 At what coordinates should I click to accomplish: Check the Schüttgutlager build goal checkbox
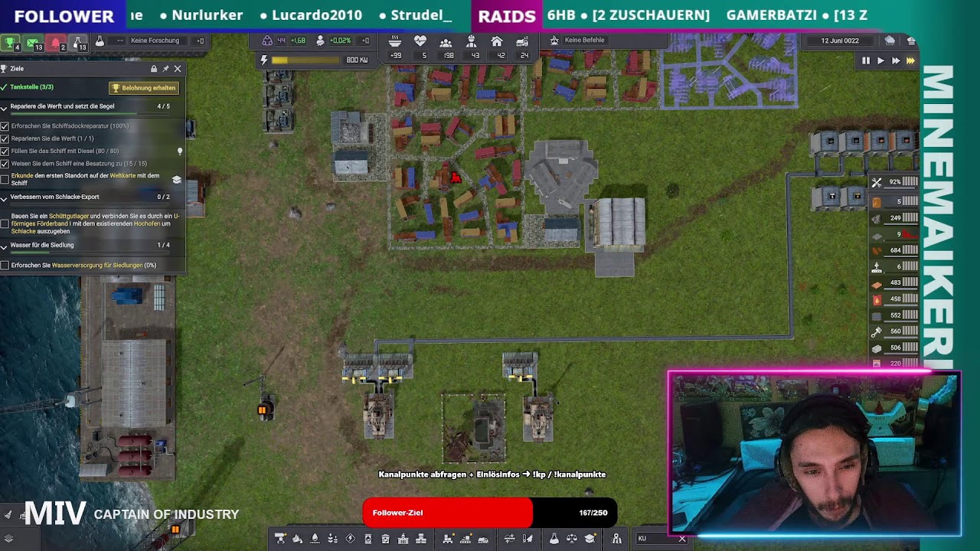pyautogui.click(x=5, y=223)
